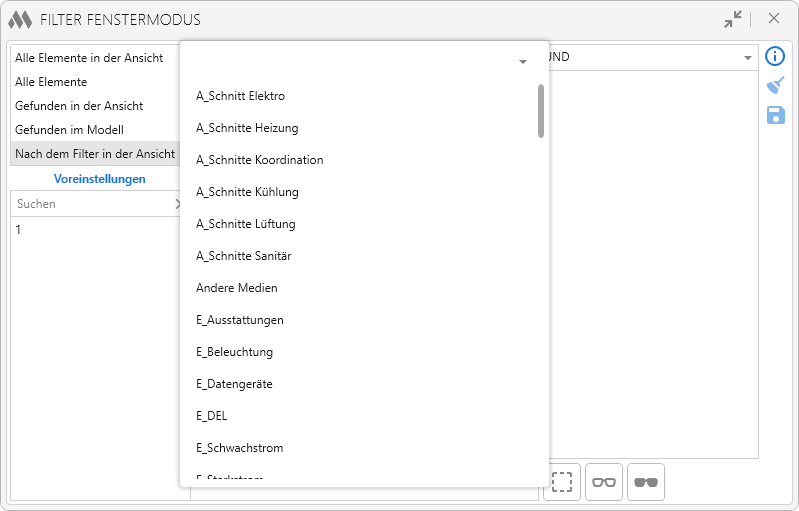Click the app logo in title bar
Screen dimensions: 799x511
click(20, 20)
